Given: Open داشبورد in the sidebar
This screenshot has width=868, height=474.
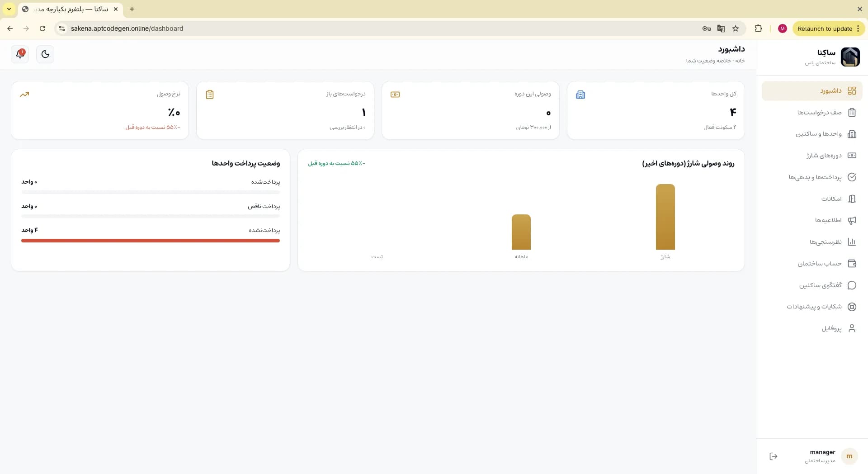Looking at the screenshot, I should (812, 91).
